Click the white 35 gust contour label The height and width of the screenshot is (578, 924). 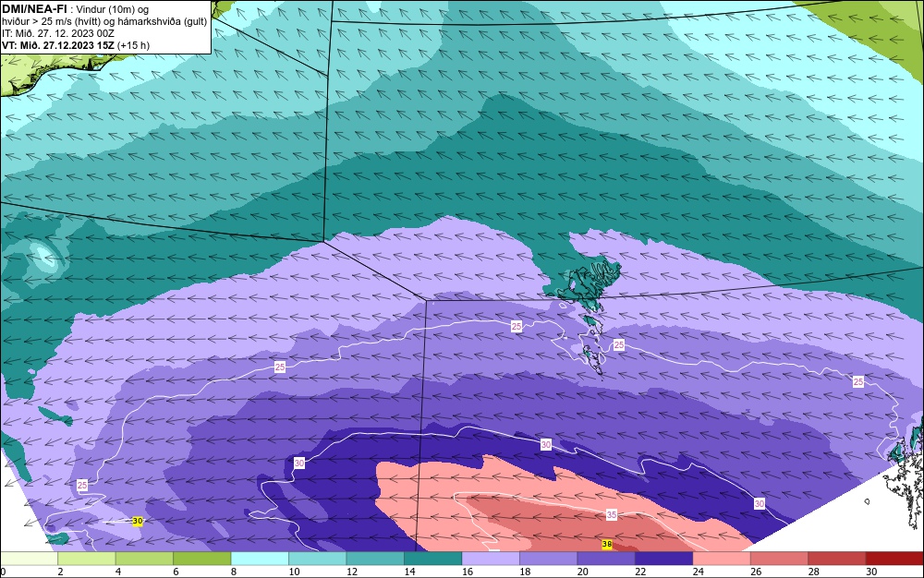coord(612,515)
